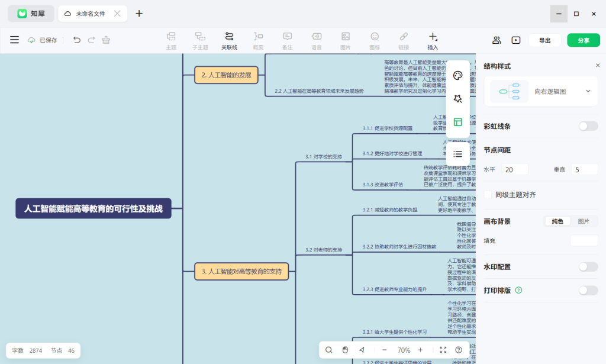Open a new tab with plus

point(139,14)
